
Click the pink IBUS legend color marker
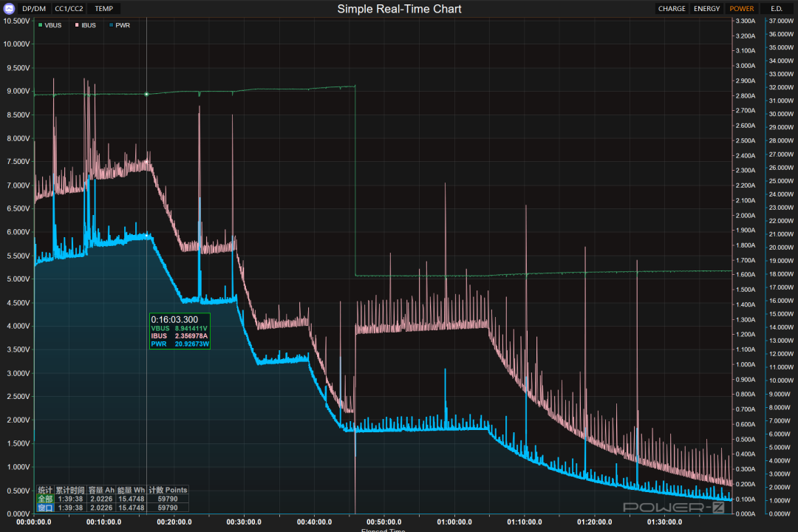[77, 25]
